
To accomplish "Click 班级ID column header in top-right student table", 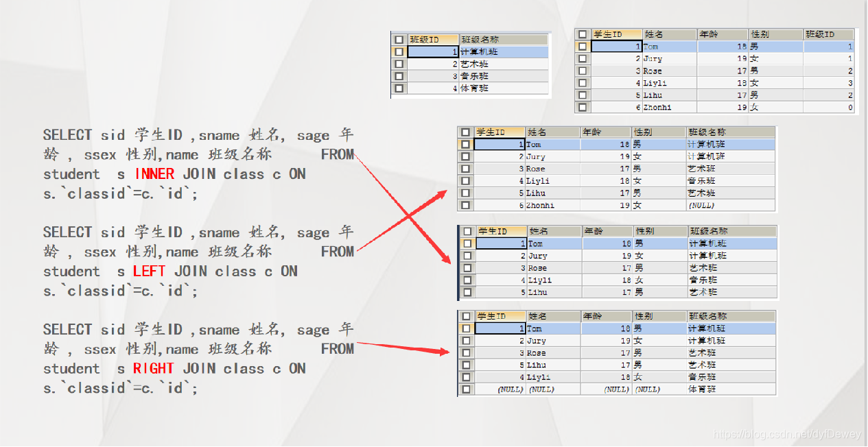I will [x=829, y=34].
